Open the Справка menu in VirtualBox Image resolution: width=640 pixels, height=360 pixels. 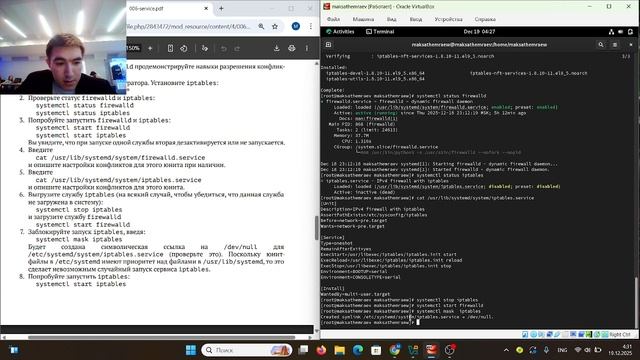tap(485, 19)
